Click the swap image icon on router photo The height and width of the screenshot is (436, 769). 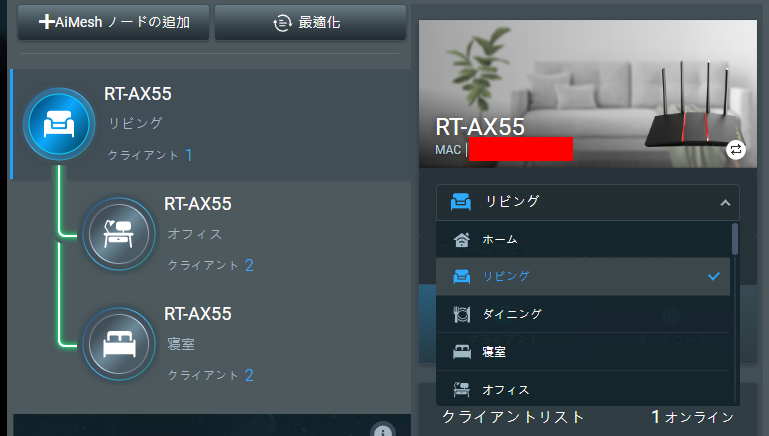click(x=736, y=150)
